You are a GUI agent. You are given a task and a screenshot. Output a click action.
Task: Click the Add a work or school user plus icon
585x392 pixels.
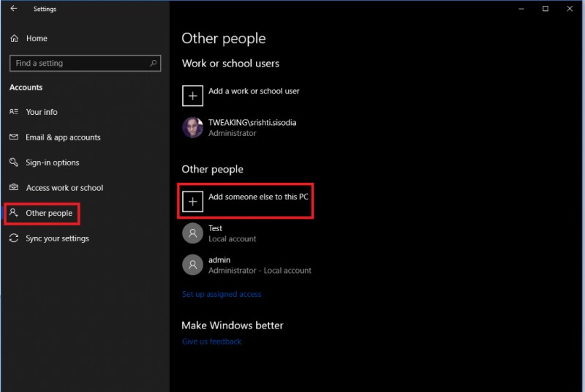pos(192,96)
